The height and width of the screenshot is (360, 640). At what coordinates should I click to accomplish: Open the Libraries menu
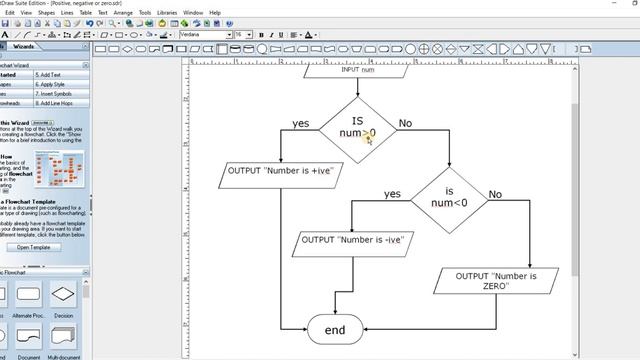tap(167, 13)
